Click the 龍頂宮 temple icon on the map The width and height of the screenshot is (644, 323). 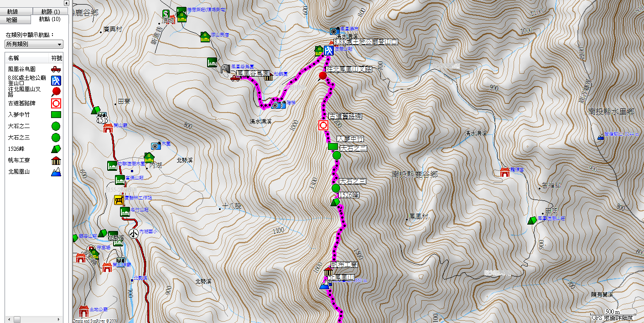[504, 172]
